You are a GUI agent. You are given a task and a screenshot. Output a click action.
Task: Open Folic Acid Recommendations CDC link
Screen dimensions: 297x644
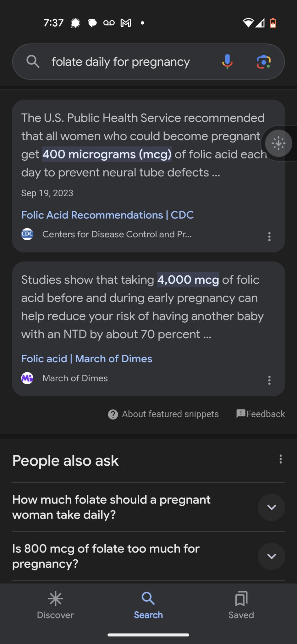tap(107, 215)
